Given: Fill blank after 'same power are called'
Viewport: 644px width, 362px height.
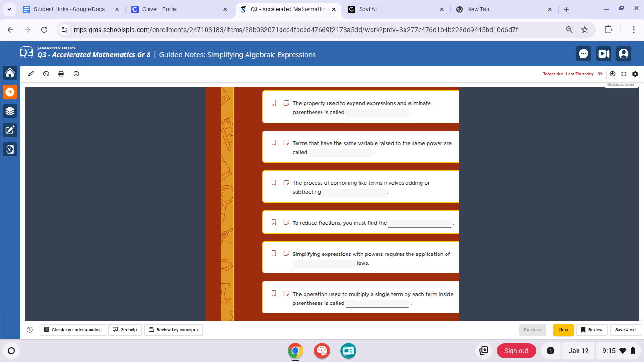Looking at the screenshot, I should [x=340, y=153].
